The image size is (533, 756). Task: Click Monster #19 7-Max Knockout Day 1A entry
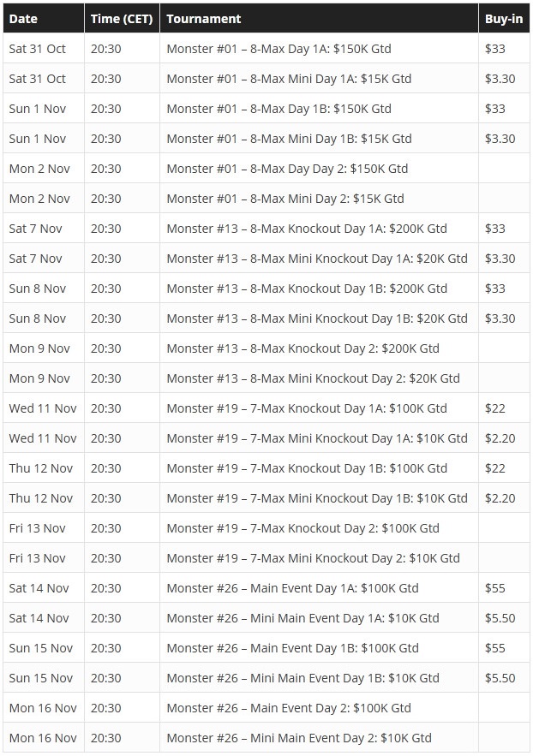[307, 408]
